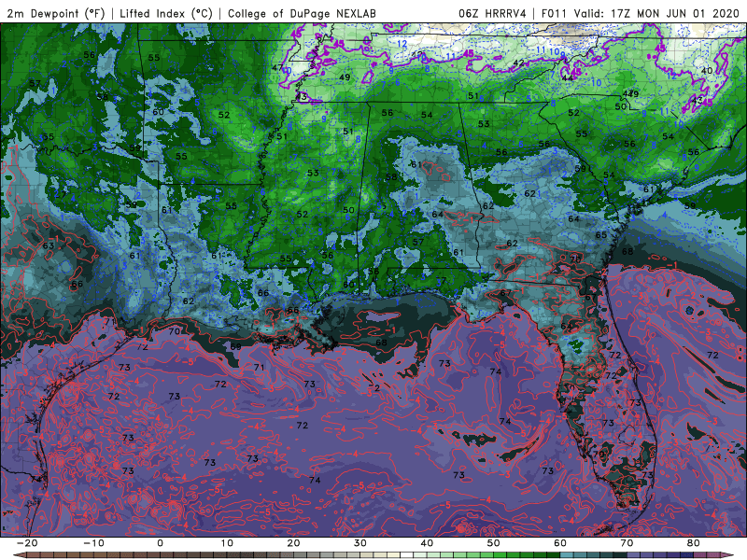
Task: Click the "06Z HRRRV4" model run label
Action: (x=492, y=13)
